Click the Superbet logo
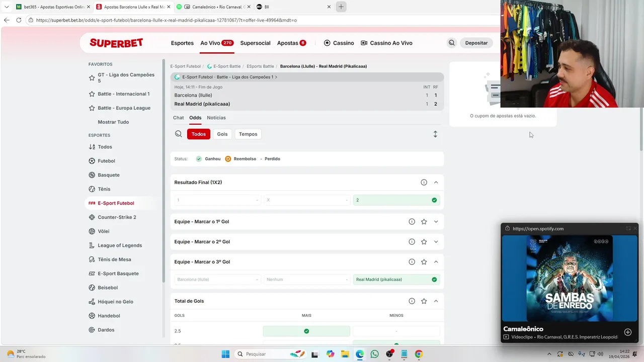This screenshot has width=644, height=362. click(x=116, y=43)
